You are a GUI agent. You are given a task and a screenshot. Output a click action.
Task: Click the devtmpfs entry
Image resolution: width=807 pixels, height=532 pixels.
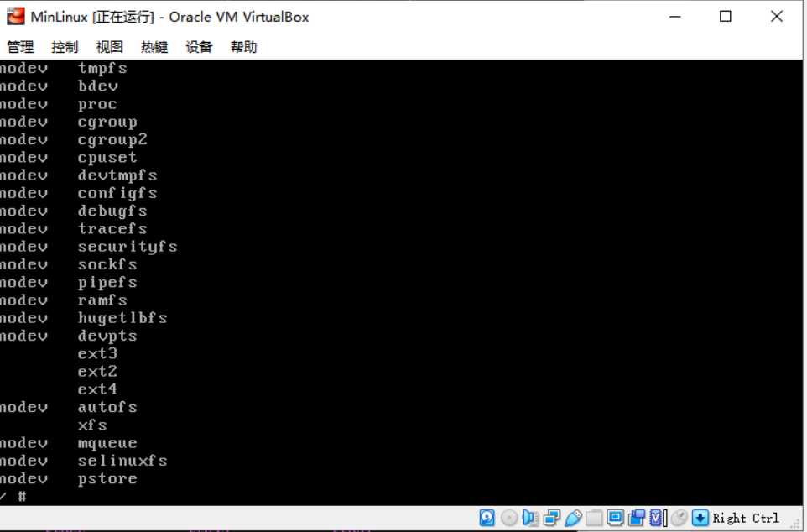tap(117, 175)
